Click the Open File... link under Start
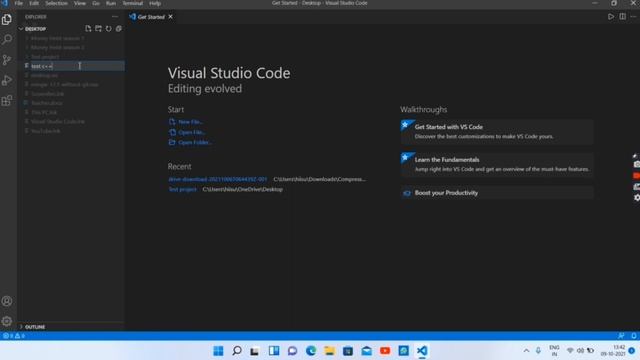The height and width of the screenshot is (360, 640). click(x=187, y=132)
